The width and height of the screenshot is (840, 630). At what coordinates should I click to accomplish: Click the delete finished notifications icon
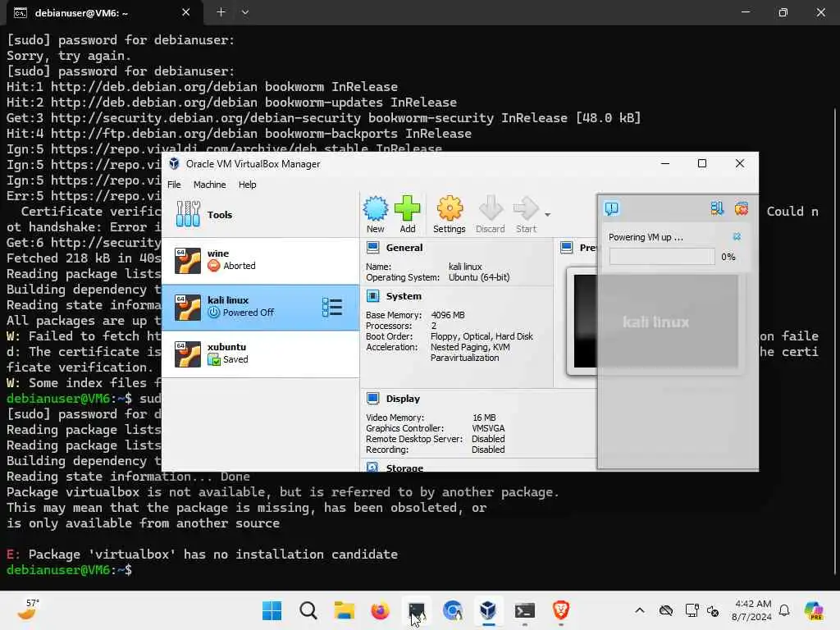click(x=742, y=208)
